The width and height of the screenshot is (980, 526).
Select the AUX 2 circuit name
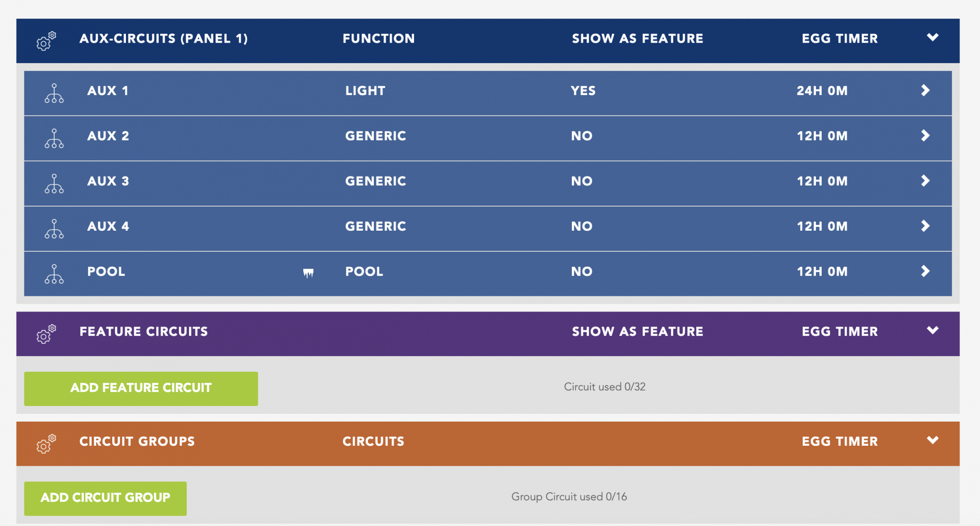[x=108, y=136]
